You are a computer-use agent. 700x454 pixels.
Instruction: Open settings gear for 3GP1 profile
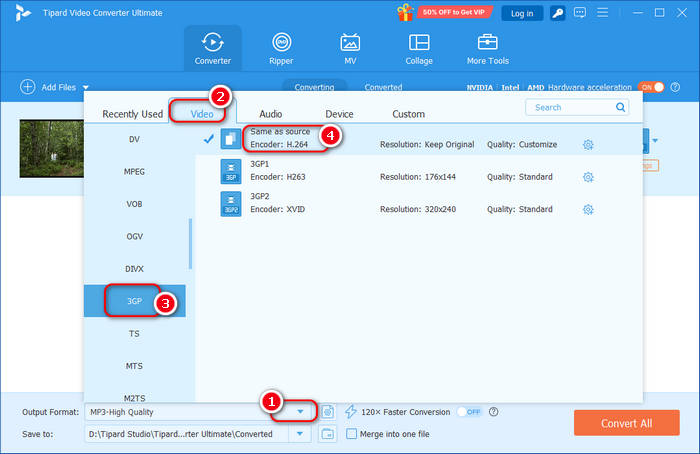[588, 177]
